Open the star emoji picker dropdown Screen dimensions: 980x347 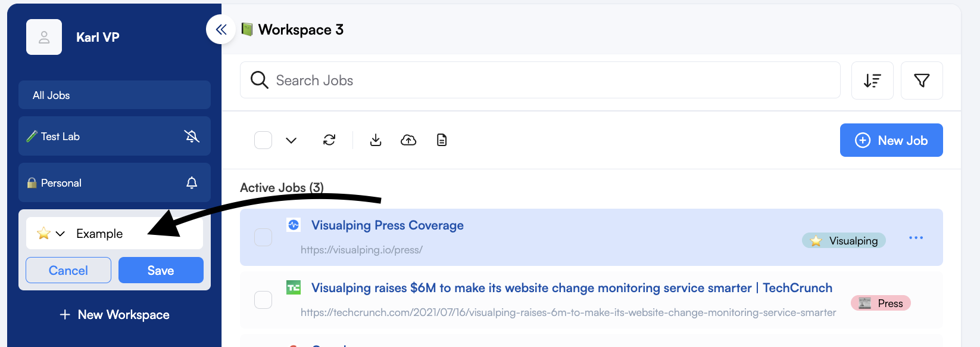tap(51, 234)
